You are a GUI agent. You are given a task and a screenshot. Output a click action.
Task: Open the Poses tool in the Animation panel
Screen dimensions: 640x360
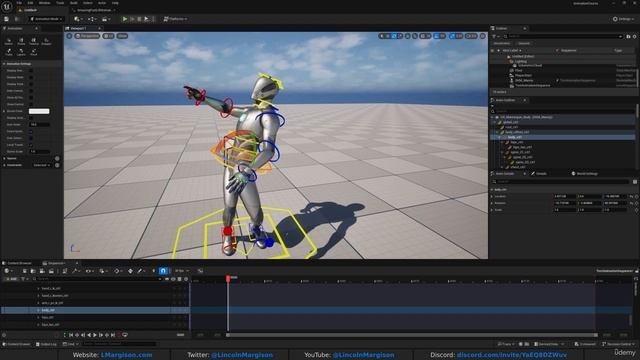[x=21, y=41]
